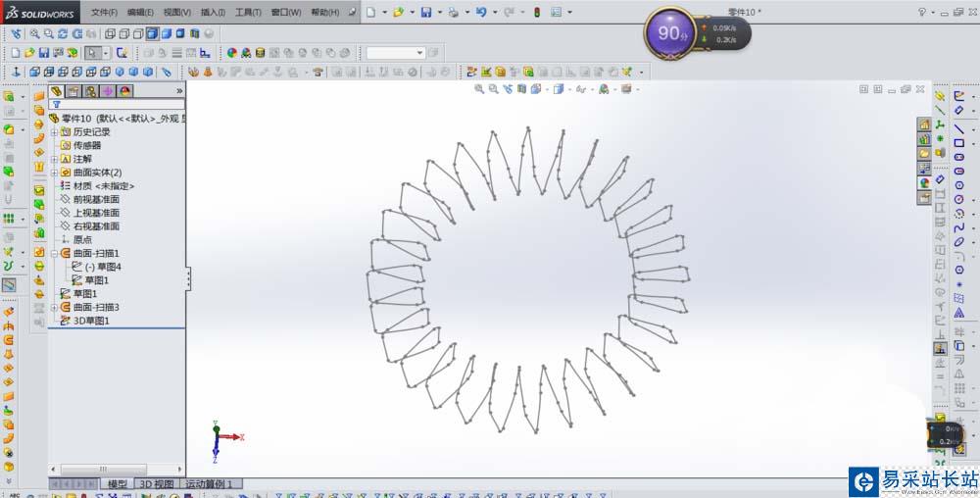Activate the Select cursor tool
Viewport: 980px width, 498px height.
point(92,53)
